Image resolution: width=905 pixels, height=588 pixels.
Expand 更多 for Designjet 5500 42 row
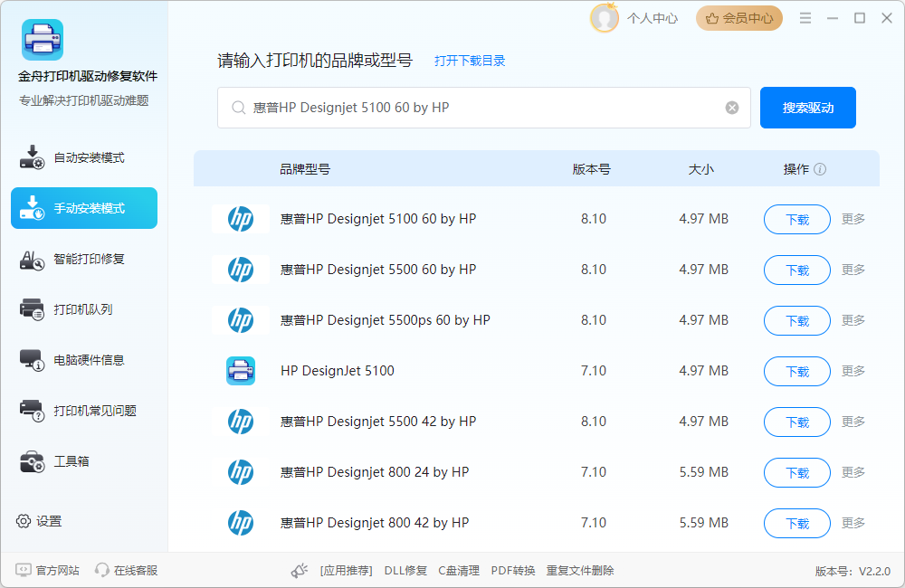[x=853, y=422]
